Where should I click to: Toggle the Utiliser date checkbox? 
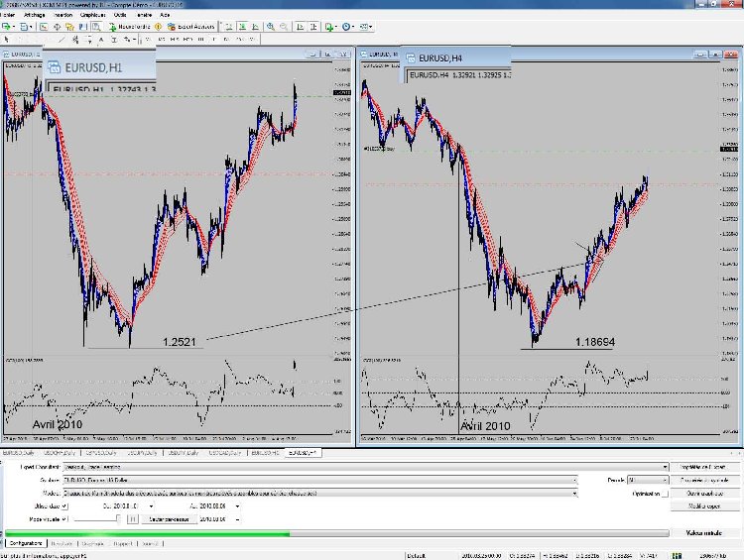tap(64, 505)
